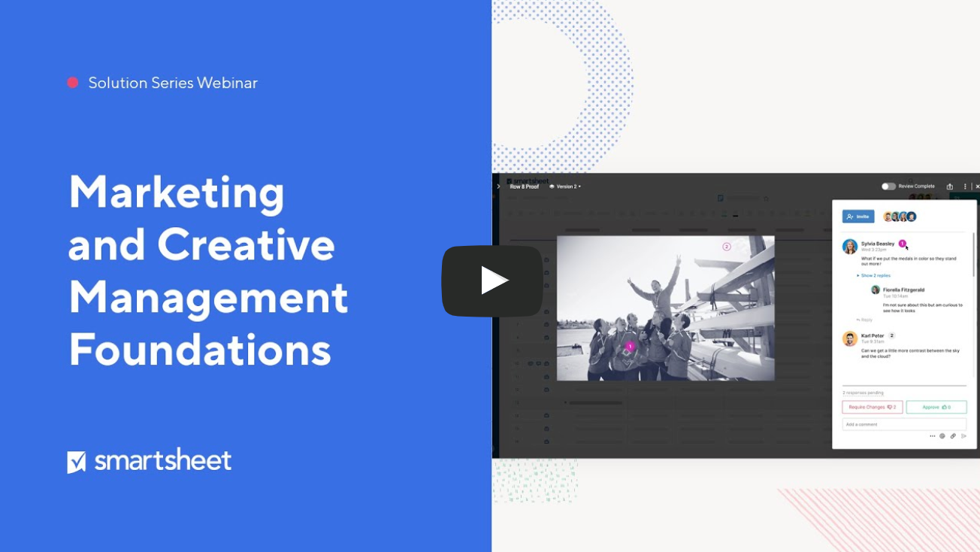Click the Approve button

click(x=936, y=407)
